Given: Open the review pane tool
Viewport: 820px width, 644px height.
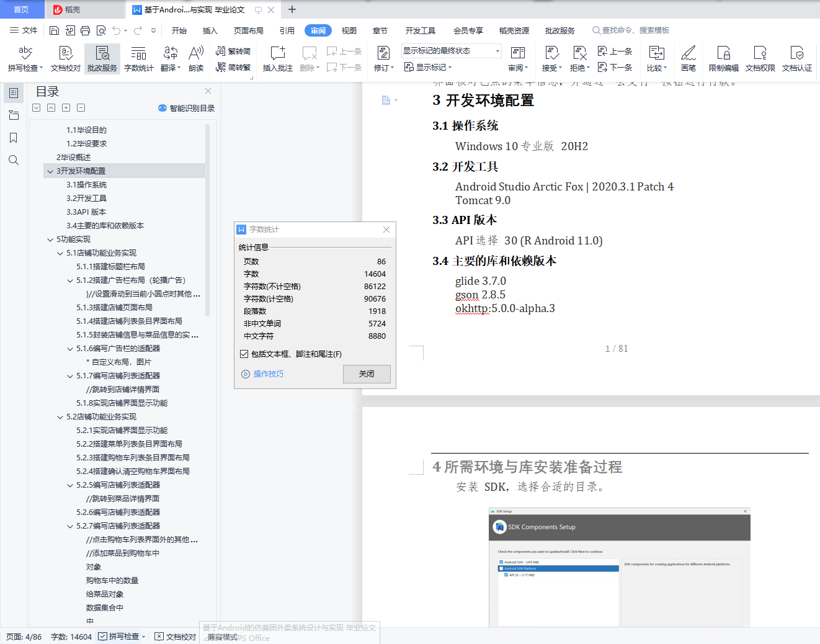Looking at the screenshot, I should [518, 59].
